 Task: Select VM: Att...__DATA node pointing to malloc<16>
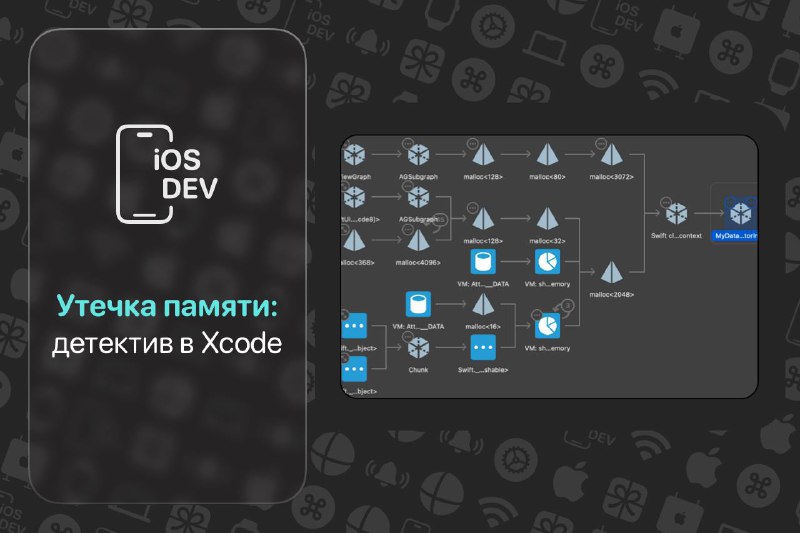[418, 304]
